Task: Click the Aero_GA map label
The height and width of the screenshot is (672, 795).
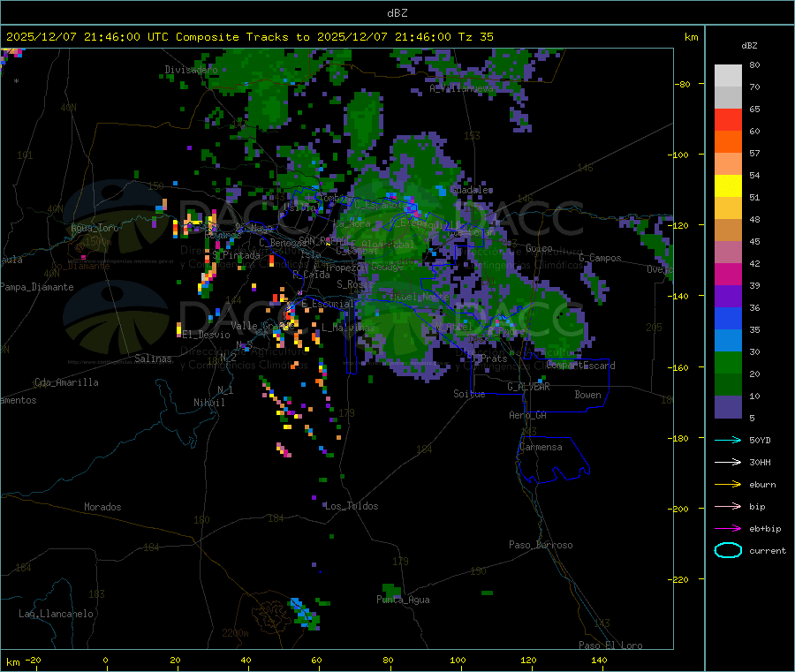Action: pyautogui.click(x=528, y=415)
